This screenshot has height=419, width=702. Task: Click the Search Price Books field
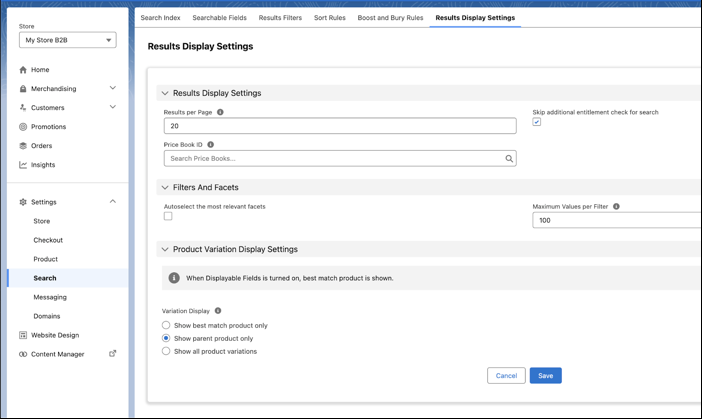(x=340, y=158)
